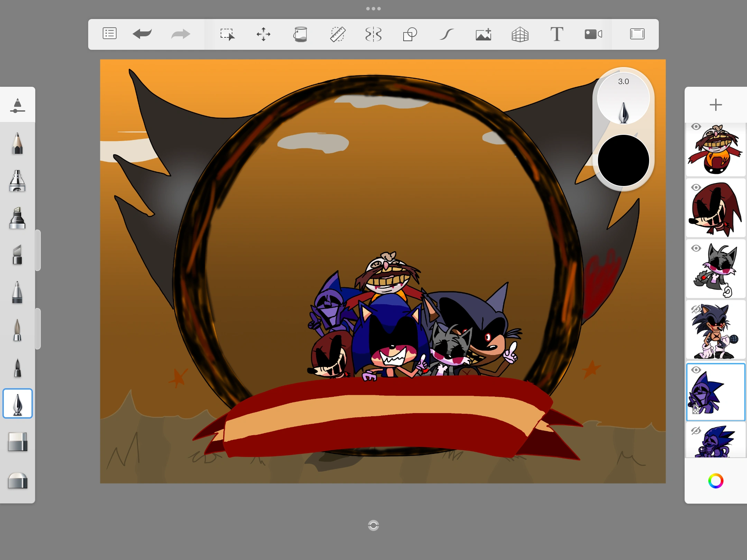
Task: Undo the last action
Action: coord(142,34)
